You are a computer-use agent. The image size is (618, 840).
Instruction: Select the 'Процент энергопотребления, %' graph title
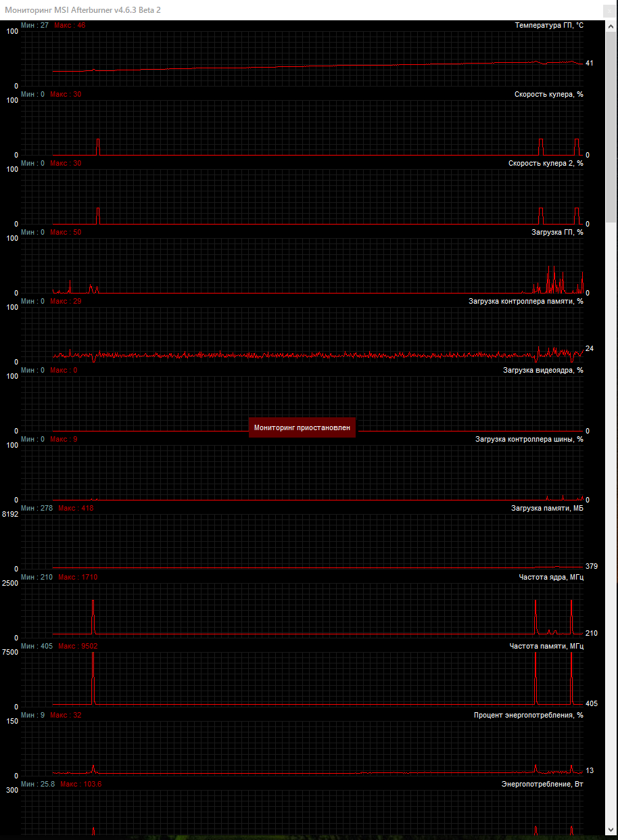pos(528,715)
